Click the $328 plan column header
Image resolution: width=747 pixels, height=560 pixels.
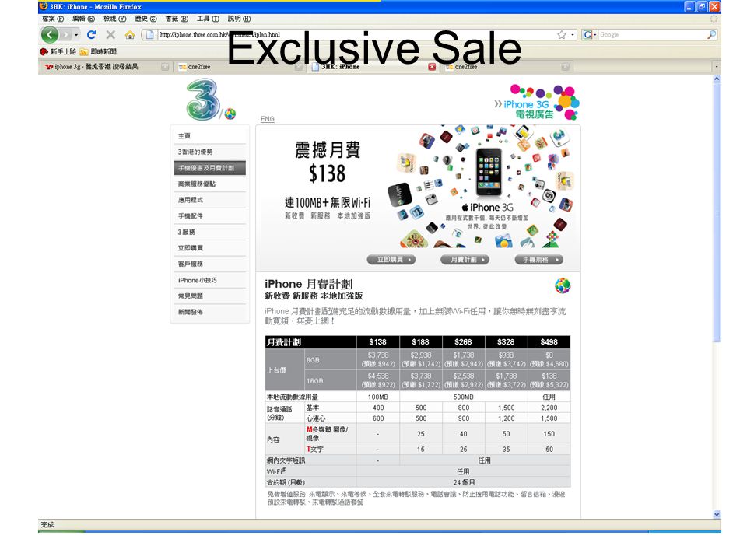coord(506,342)
